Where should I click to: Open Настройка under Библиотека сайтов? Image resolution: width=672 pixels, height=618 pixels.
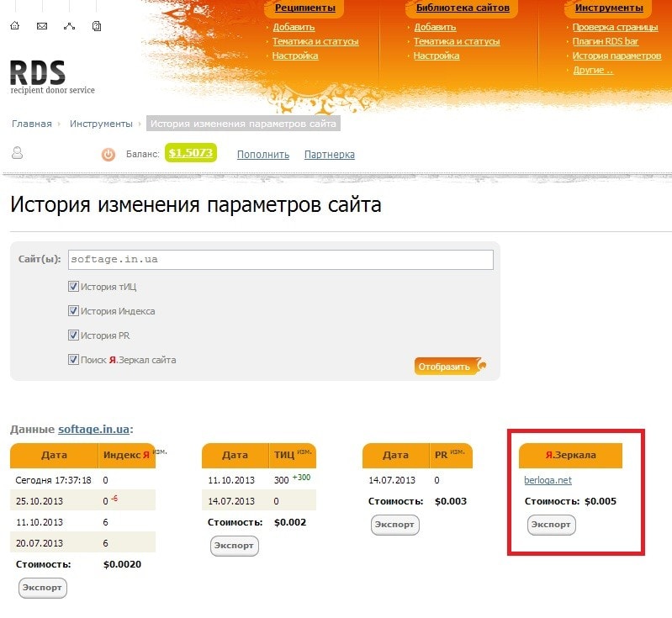tap(437, 55)
